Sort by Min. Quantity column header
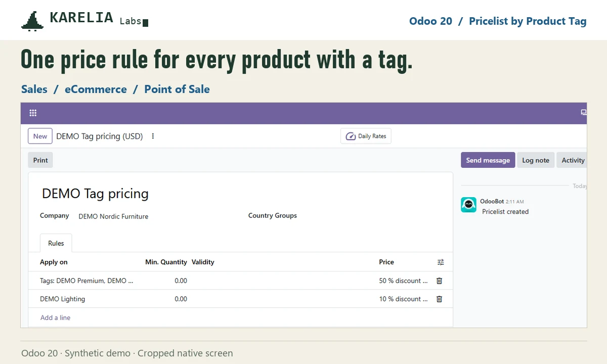 pyautogui.click(x=166, y=262)
